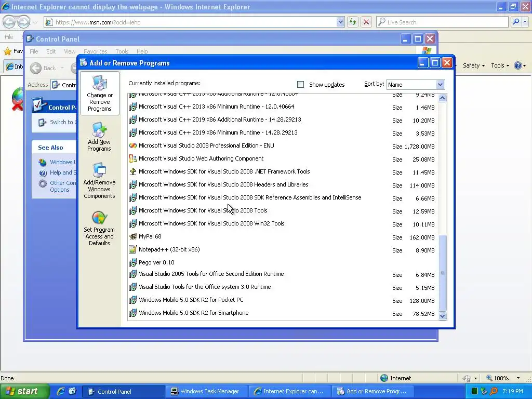Open IE Help question mark icon

(x=518, y=65)
